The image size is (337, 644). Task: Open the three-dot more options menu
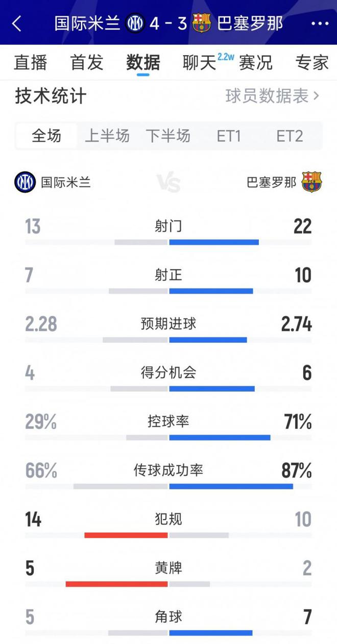(320, 23)
